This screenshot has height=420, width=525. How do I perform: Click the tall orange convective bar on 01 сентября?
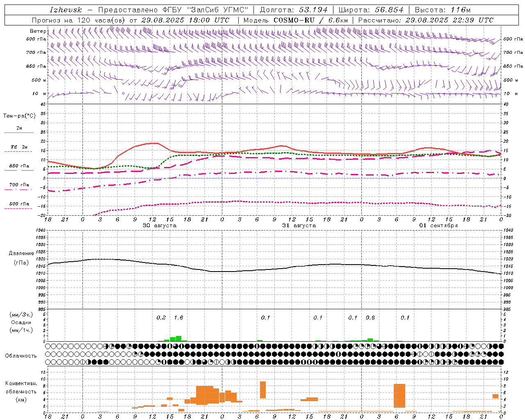(x=399, y=396)
